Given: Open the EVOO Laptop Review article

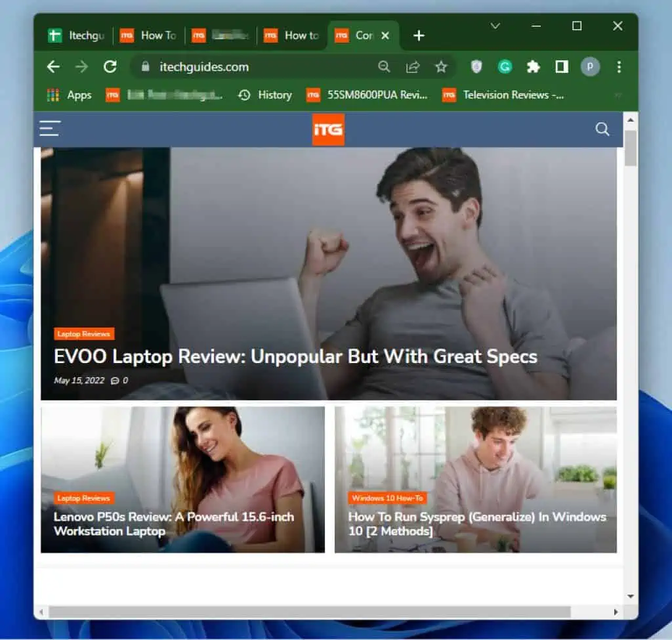Looking at the screenshot, I should (x=295, y=356).
